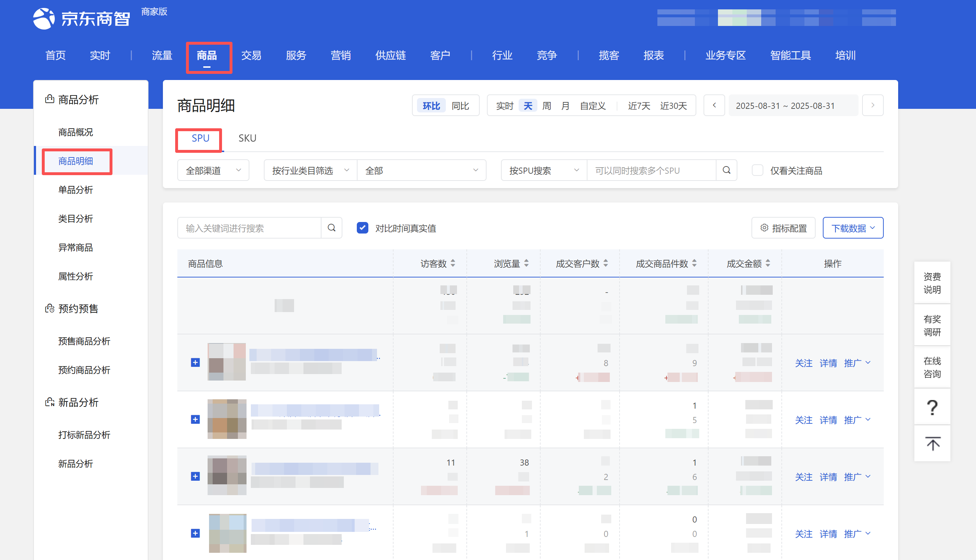The width and height of the screenshot is (976, 560).
Task: Open the 在线咨询 side button
Action: click(932, 367)
